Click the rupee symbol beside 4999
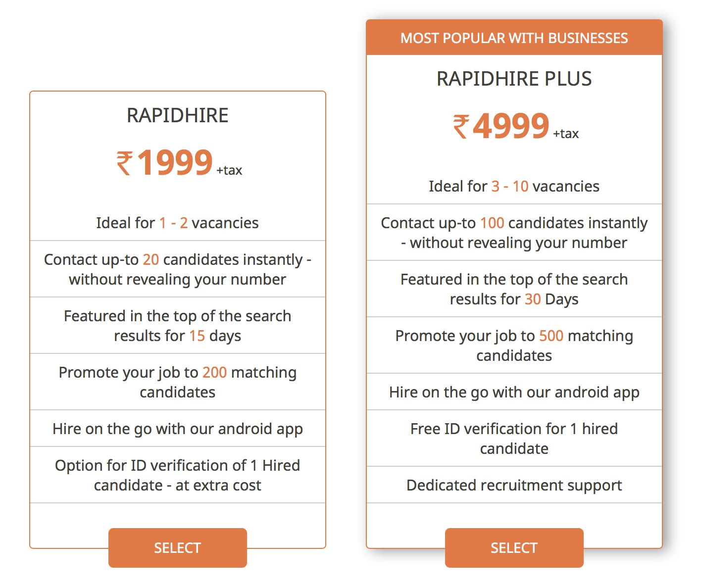Viewport: 702px width, 588px height. (461, 127)
